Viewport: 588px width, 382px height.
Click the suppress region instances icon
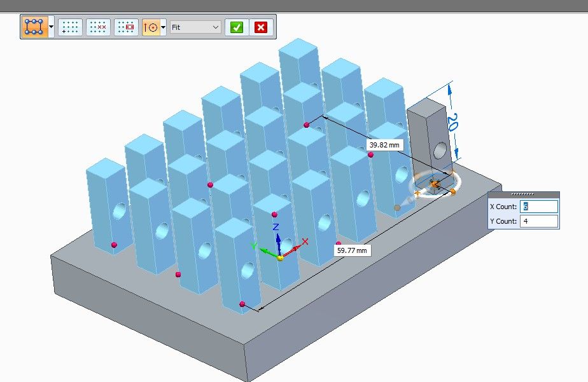click(126, 27)
